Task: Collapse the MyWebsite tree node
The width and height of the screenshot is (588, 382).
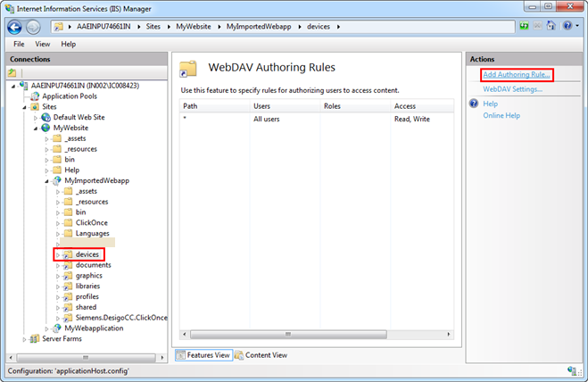Action: [x=36, y=128]
